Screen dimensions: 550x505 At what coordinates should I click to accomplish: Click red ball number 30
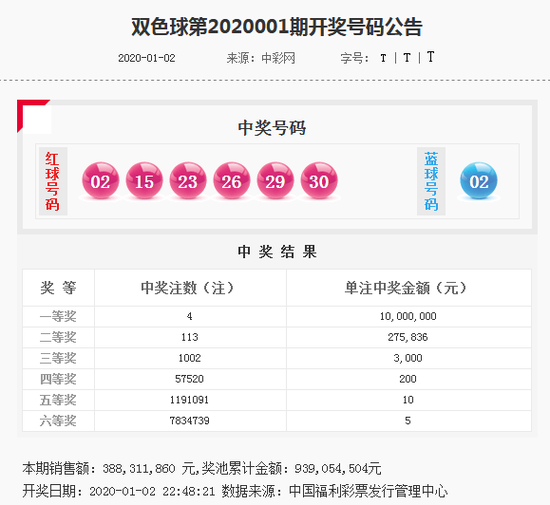coord(319,181)
